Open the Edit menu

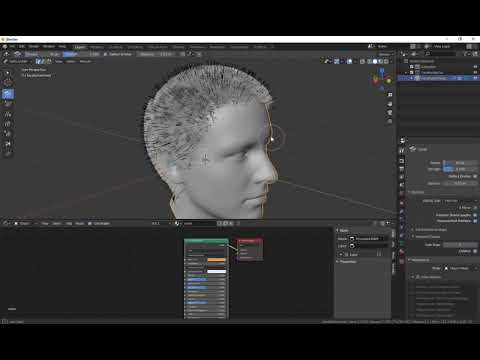click(x=22, y=47)
